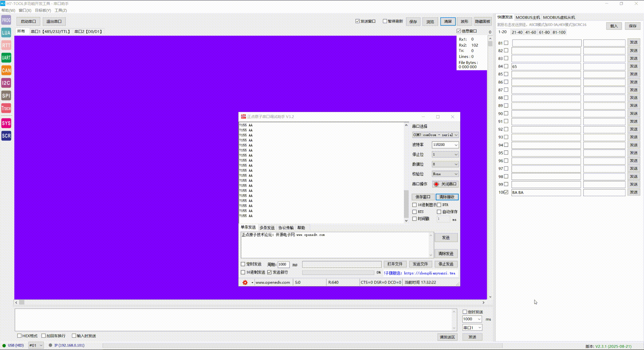Select the UART tool icon

6,58
